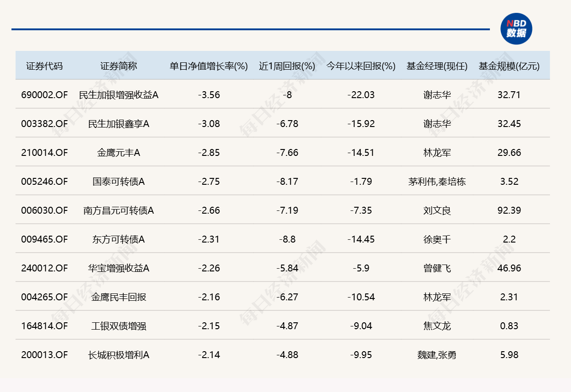This screenshot has height=392, width=571.
Task: Select code 009465.OF
Action: [44, 239]
